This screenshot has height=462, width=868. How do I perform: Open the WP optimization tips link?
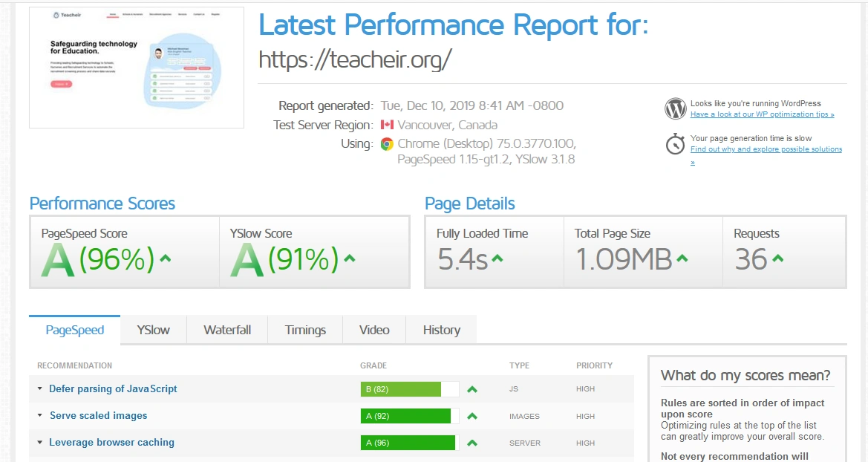pos(763,114)
